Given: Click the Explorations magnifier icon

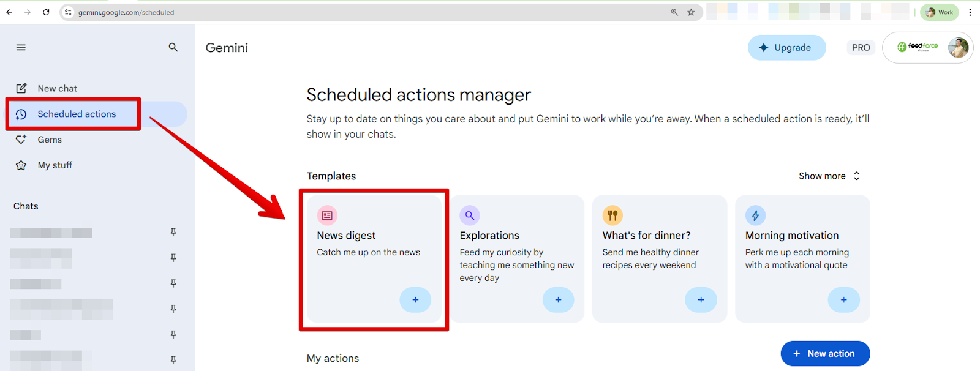Looking at the screenshot, I should point(470,215).
